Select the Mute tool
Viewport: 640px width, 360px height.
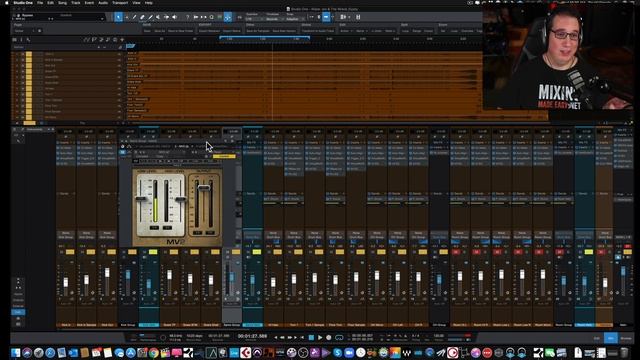[158, 17]
